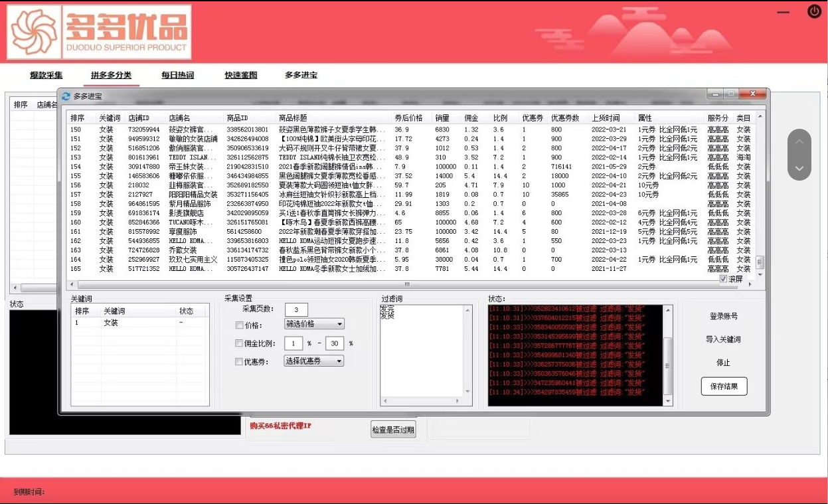Open the 选择优惠券 dropdown
Screen dimensions: 828x504
(x=313, y=360)
